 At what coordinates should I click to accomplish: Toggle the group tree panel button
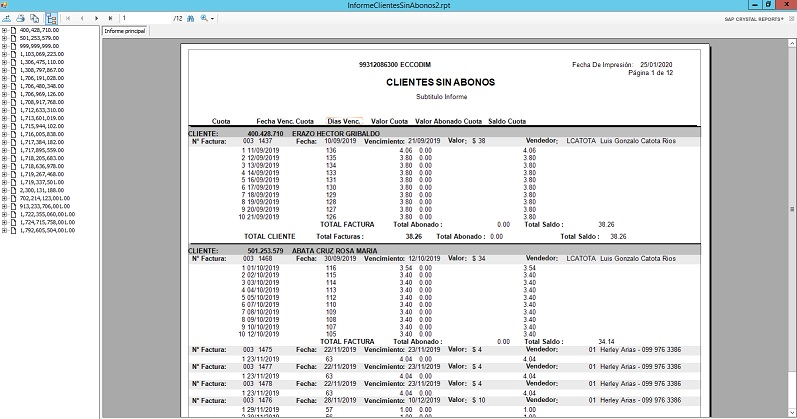51,18
